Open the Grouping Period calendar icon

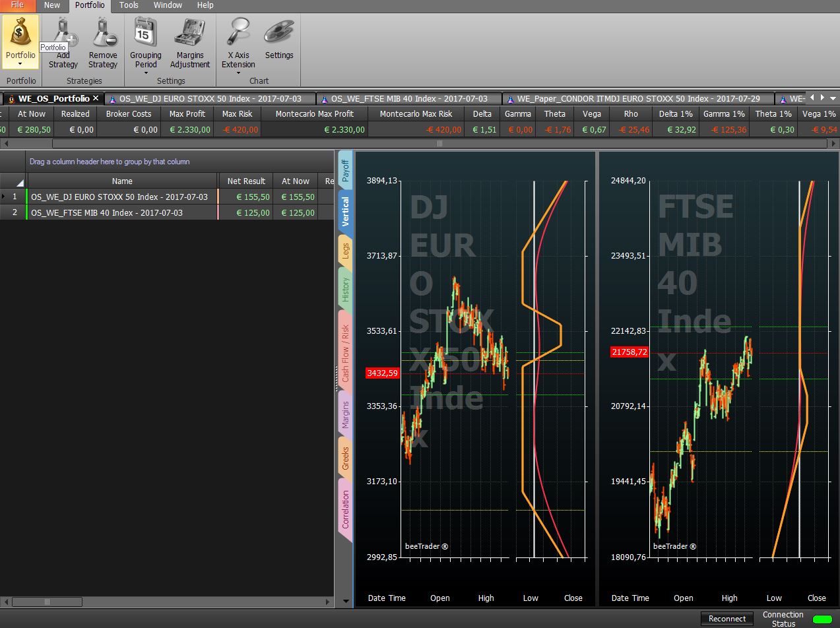pos(145,32)
